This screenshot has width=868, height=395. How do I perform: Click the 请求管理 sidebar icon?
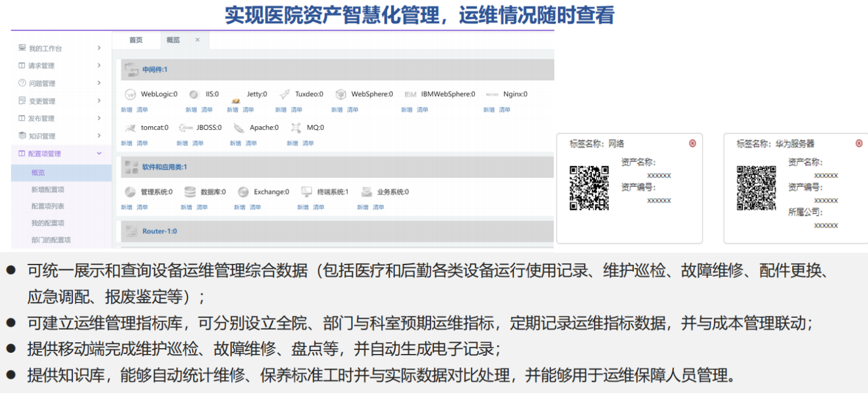coord(22,65)
